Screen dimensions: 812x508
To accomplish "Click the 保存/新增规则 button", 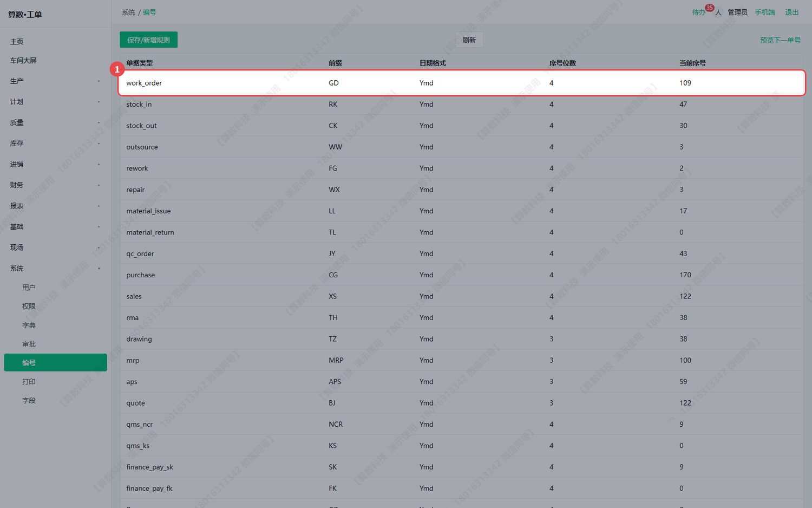I will point(148,40).
